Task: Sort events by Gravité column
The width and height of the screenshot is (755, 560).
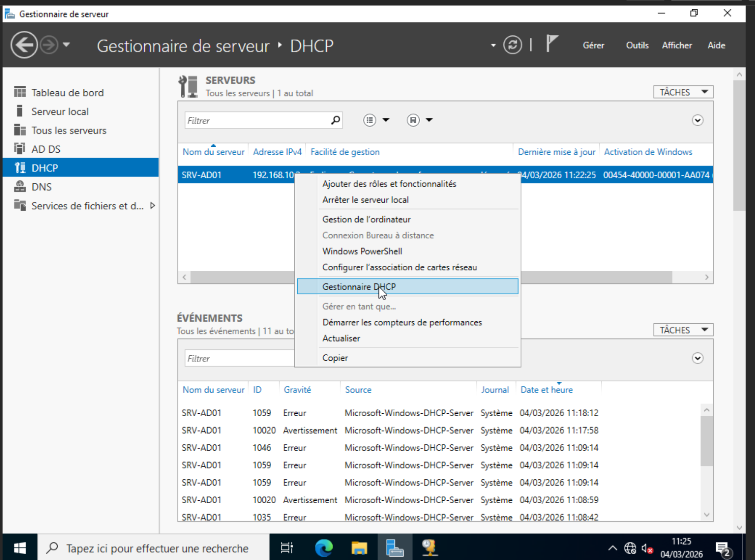Action: tap(297, 390)
